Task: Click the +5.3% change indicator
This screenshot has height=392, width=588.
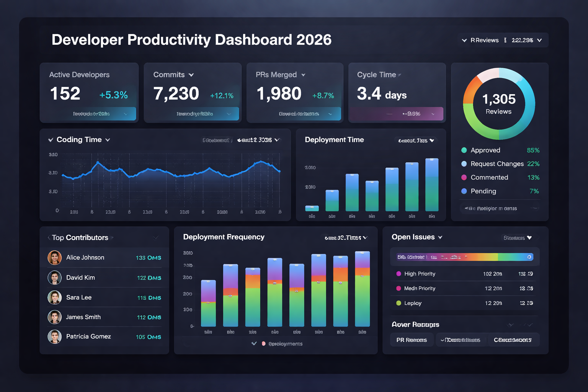Action: click(113, 95)
